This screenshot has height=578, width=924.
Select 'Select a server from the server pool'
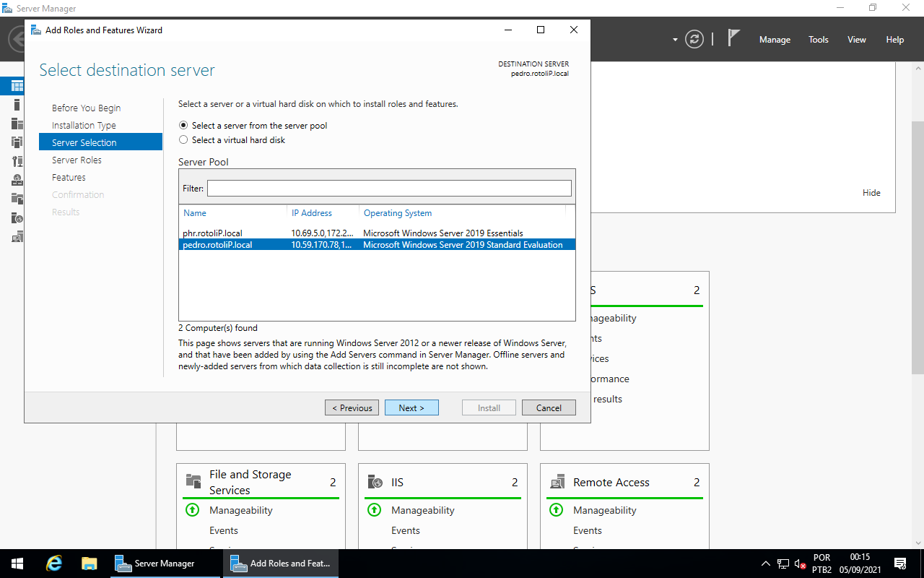point(183,126)
